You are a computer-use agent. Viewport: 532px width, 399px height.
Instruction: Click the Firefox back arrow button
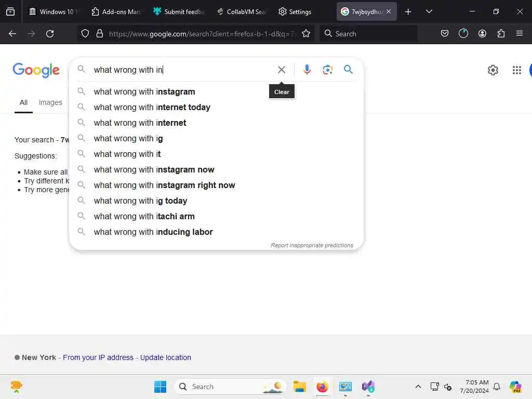(x=12, y=34)
